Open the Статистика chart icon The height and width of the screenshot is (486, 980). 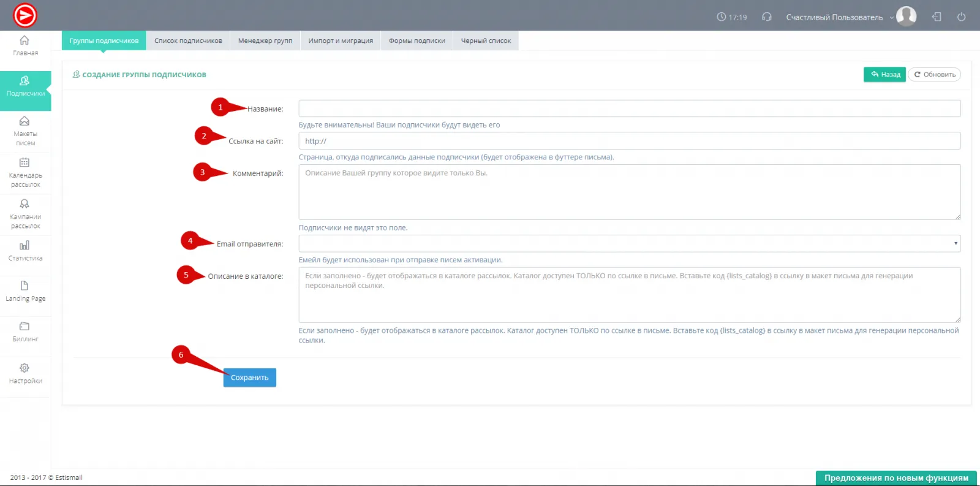coord(24,246)
